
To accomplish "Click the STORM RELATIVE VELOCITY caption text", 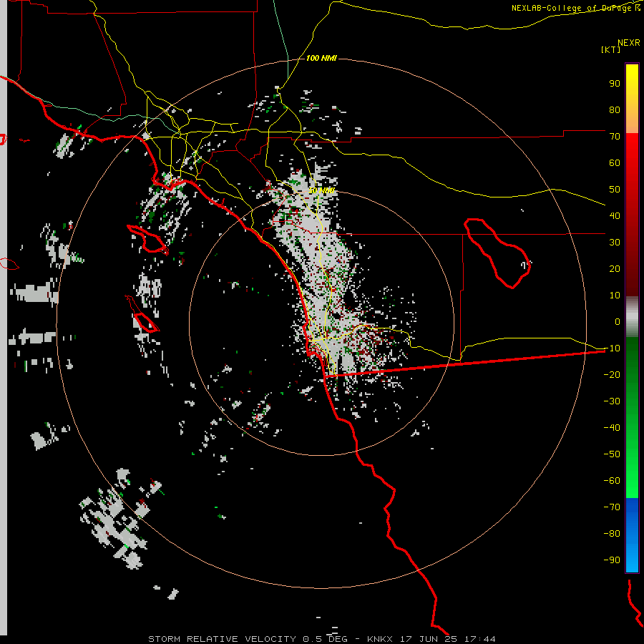I will [222, 639].
